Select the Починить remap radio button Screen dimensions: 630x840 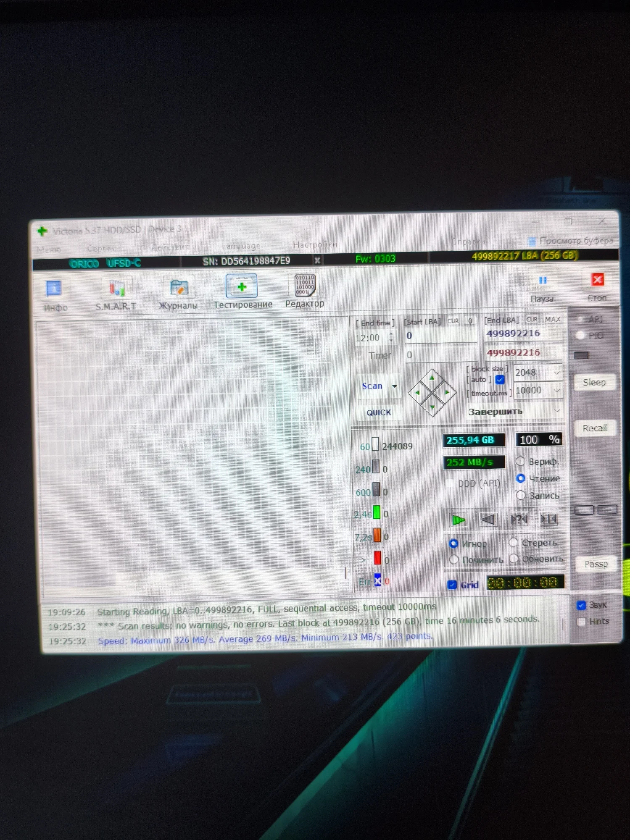[453, 560]
